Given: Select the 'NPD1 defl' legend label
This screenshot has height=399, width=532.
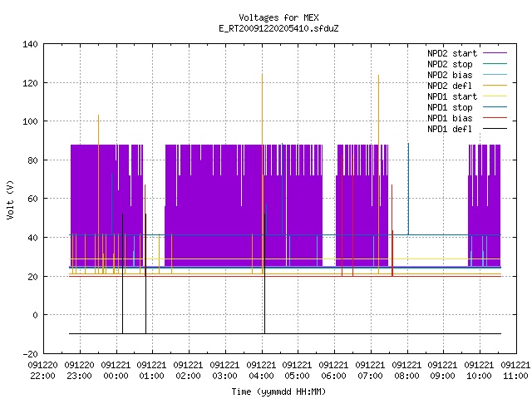Looking at the screenshot, I should (x=450, y=130).
